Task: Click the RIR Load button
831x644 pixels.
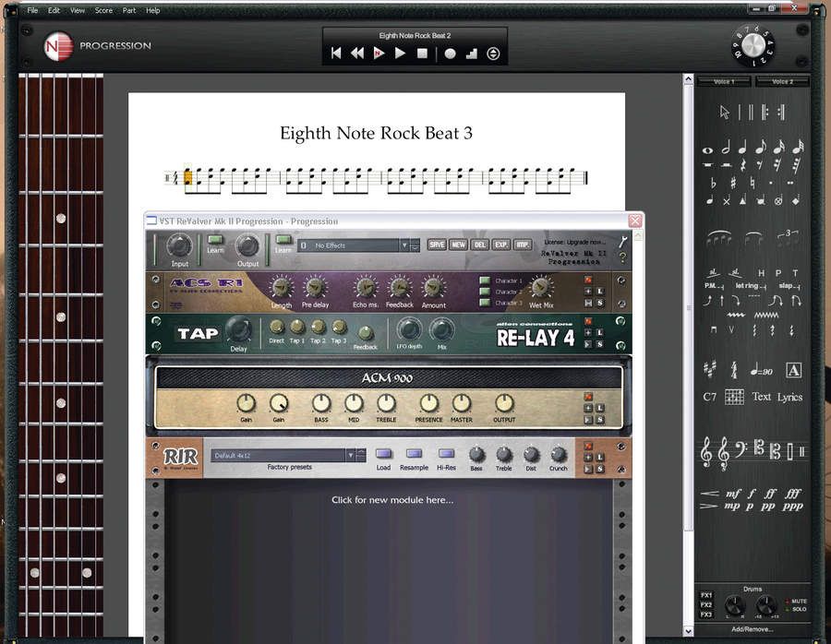Action: pyautogui.click(x=383, y=453)
